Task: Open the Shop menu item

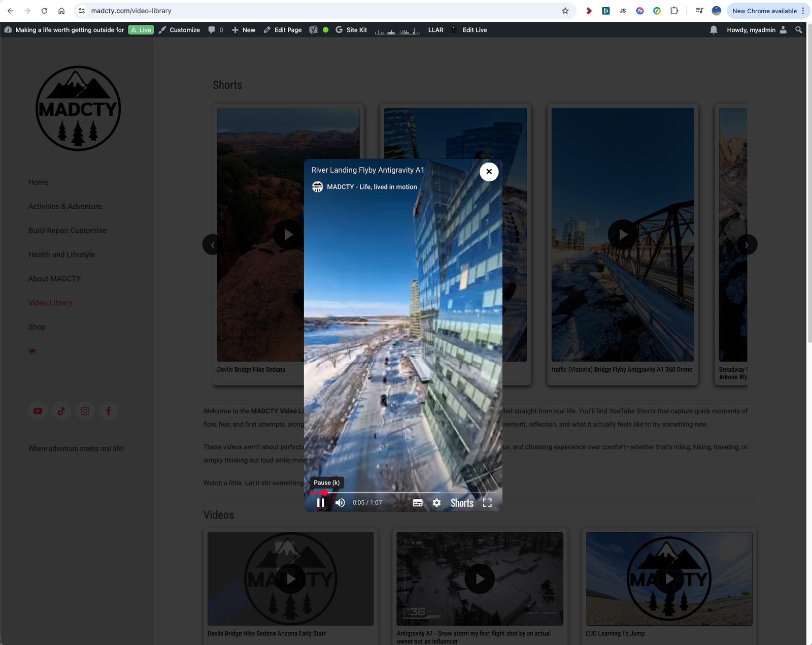Action: (x=37, y=327)
